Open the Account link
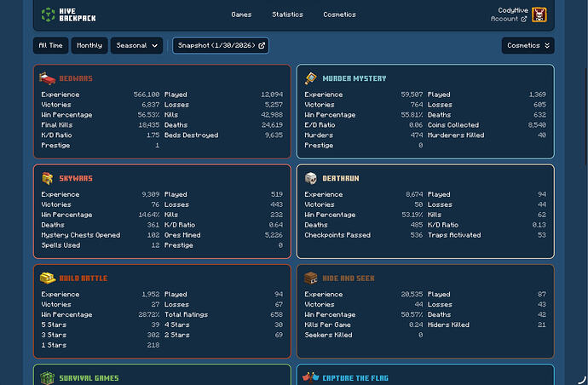 (x=509, y=19)
